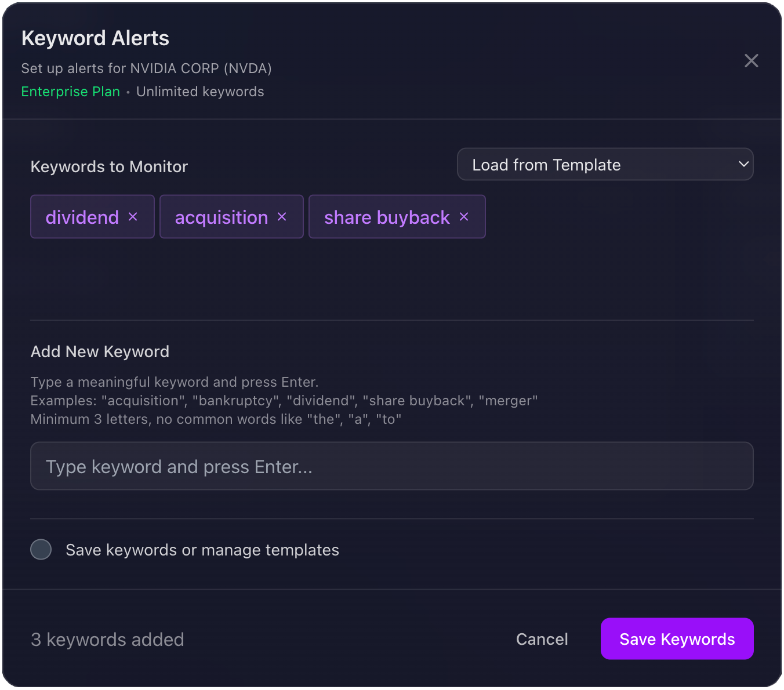Select the share buyback keyword chip

[x=387, y=216]
